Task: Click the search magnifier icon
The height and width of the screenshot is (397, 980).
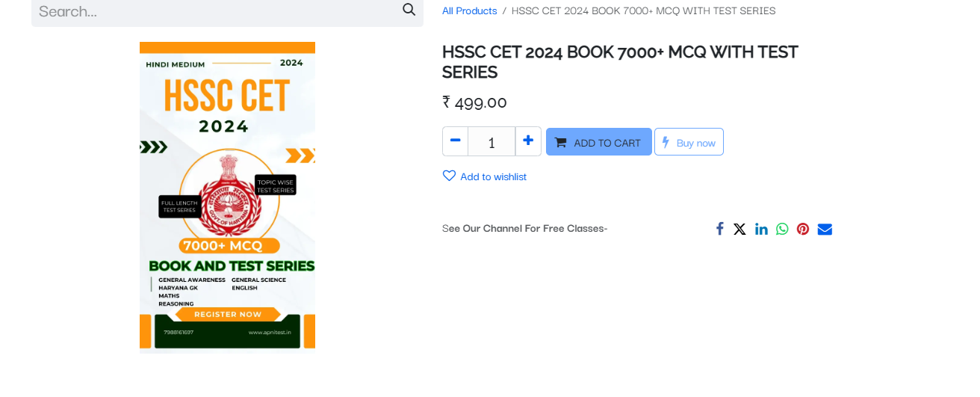Action: point(409,10)
